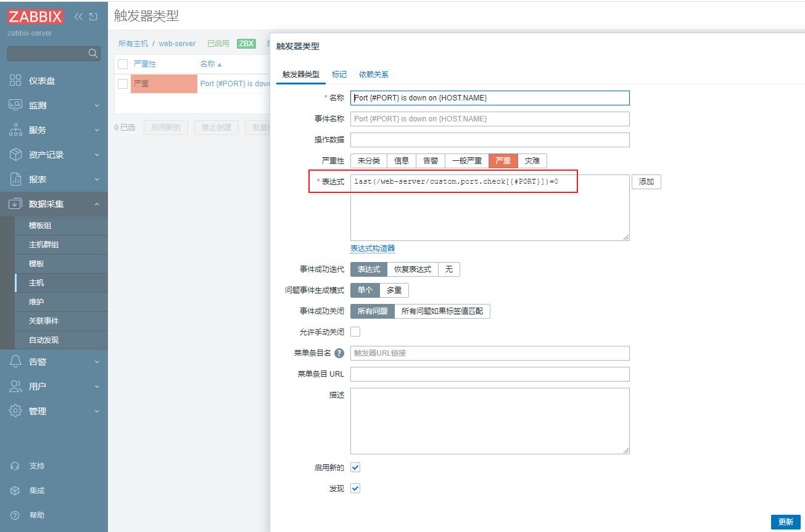The width and height of the screenshot is (805, 532).
Task: Open the 仪表盘 dashboard icon
Action: click(x=15, y=81)
